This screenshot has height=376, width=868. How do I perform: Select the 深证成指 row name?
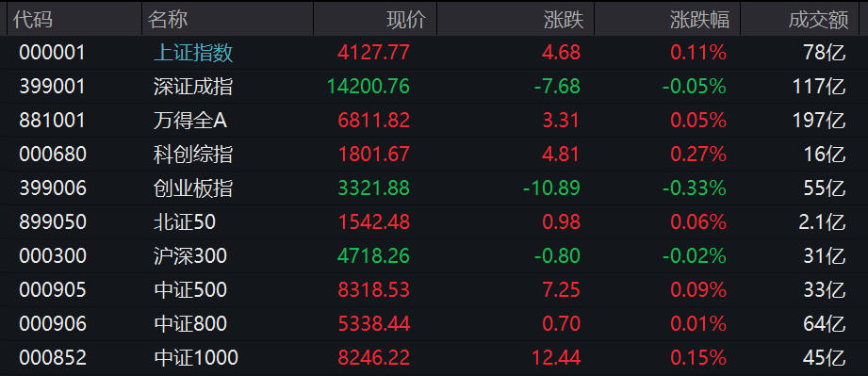click(x=193, y=87)
